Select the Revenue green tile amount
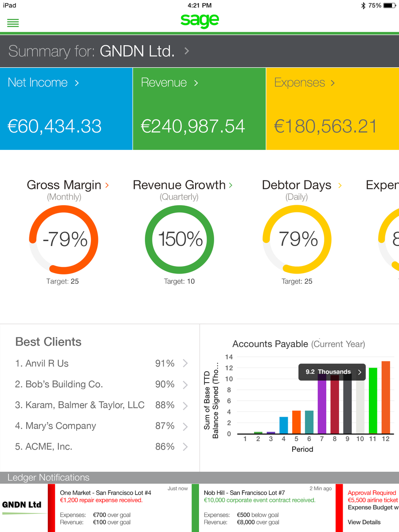Image resolution: width=399 pixels, height=532 pixels. [193, 126]
